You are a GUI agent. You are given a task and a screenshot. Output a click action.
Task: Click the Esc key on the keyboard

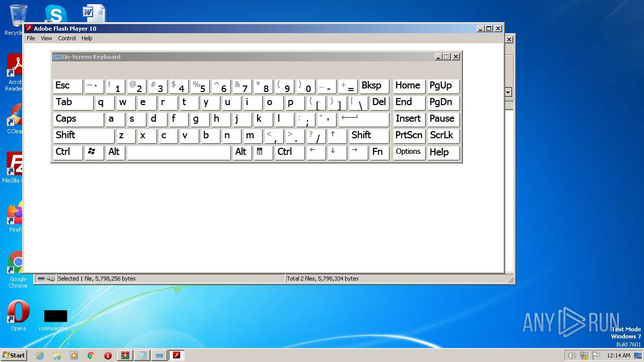click(68, 86)
